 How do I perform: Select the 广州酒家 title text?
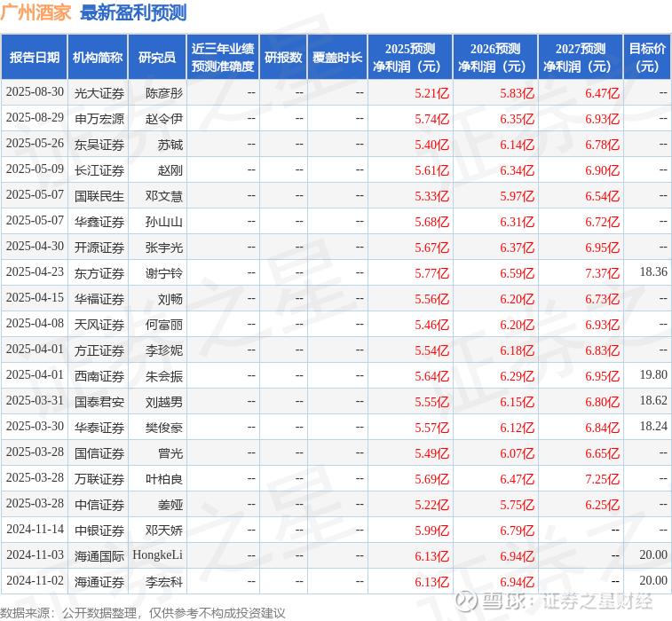(x=36, y=12)
